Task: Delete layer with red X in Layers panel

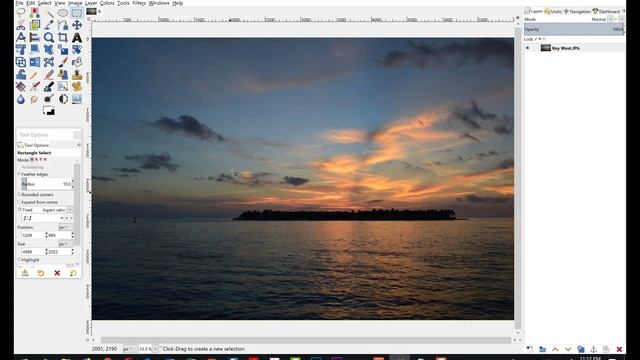Action: click(x=619, y=349)
